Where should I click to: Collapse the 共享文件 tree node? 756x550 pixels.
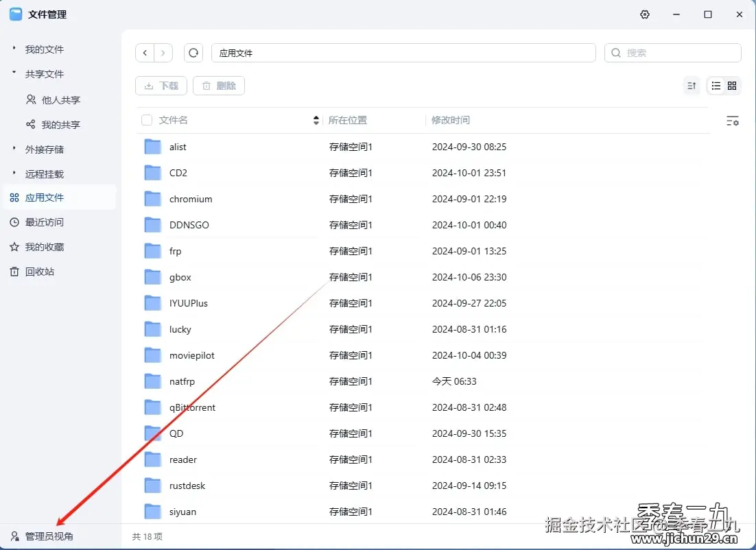(14, 73)
